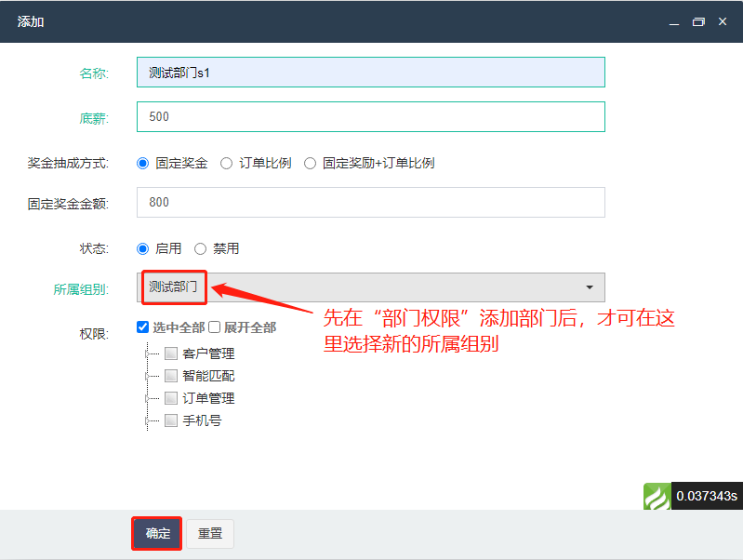Click the 底薪 input showing 500
Image resolution: width=743 pixels, height=560 pixels.
pos(370,116)
